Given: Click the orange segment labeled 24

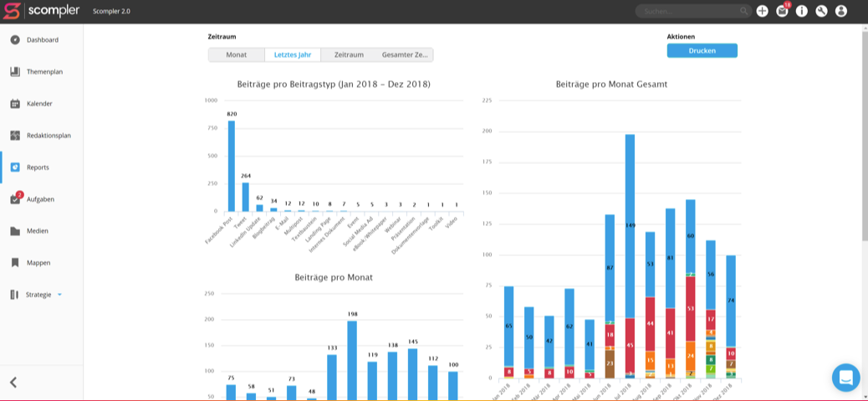Looking at the screenshot, I should pyautogui.click(x=691, y=356).
